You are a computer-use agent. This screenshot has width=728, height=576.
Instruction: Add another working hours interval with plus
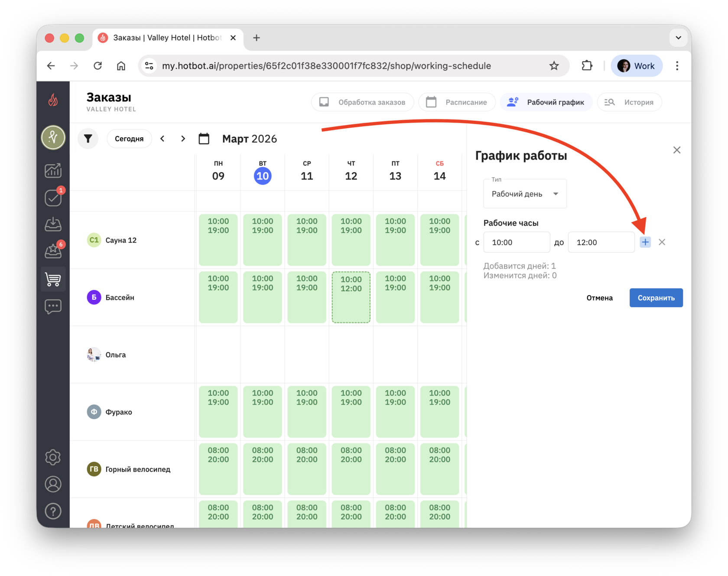(x=645, y=242)
